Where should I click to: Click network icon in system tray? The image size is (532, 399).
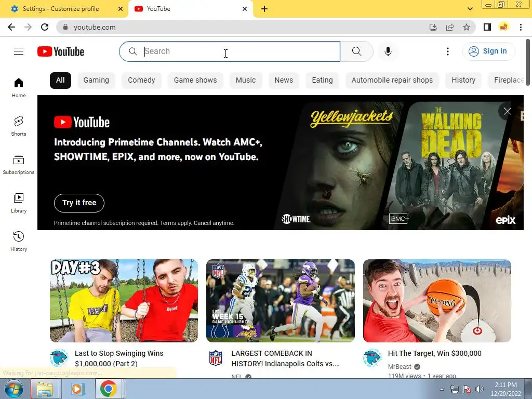[x=454, y=389]
